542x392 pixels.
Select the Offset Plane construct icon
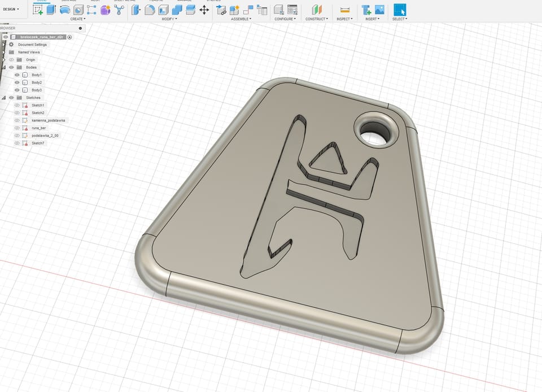(x=317, y=10)
